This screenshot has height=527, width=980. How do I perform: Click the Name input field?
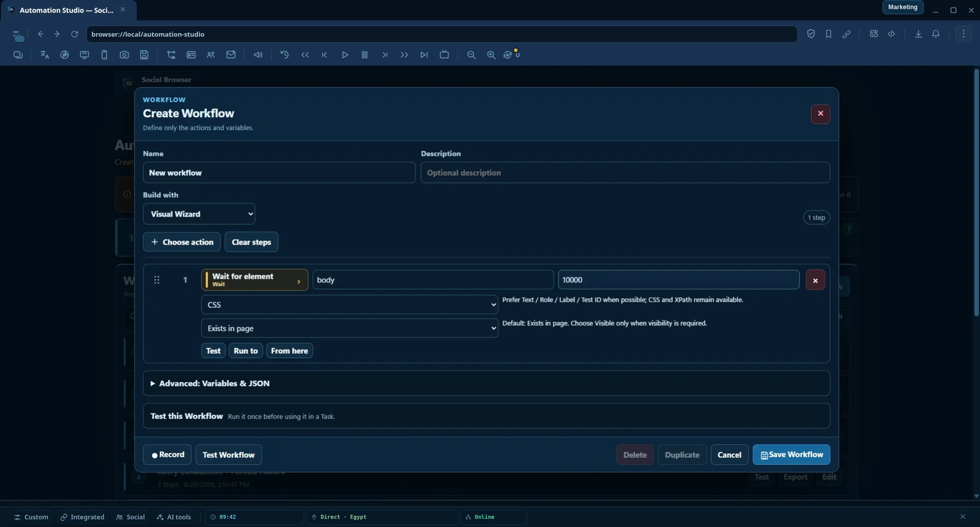(x=279, y=173)
